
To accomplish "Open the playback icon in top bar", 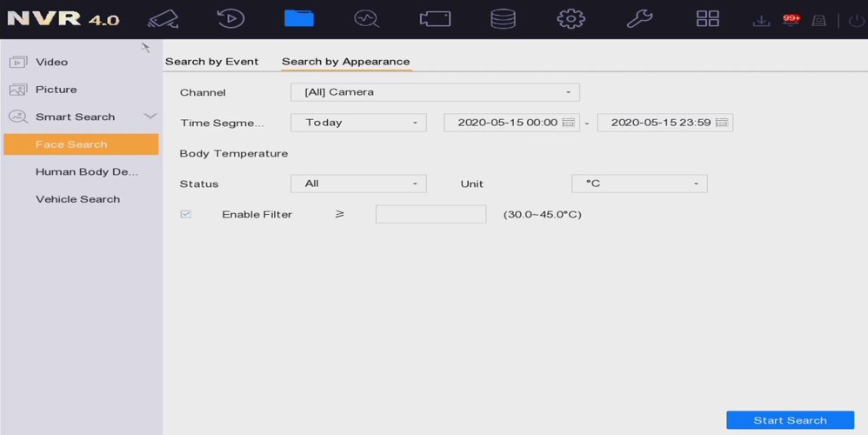I will pyautogui.click(x=230, y=18).
